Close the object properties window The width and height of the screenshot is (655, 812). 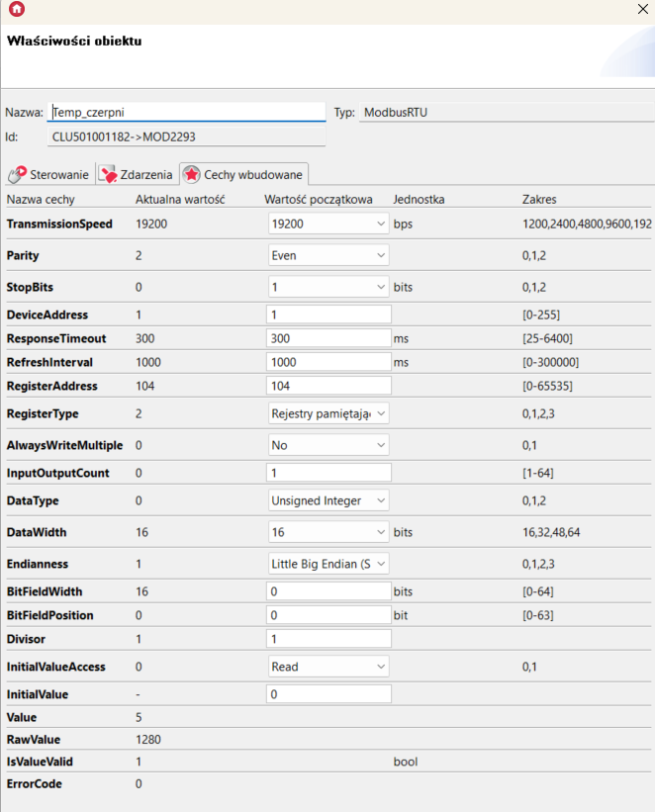643,9
